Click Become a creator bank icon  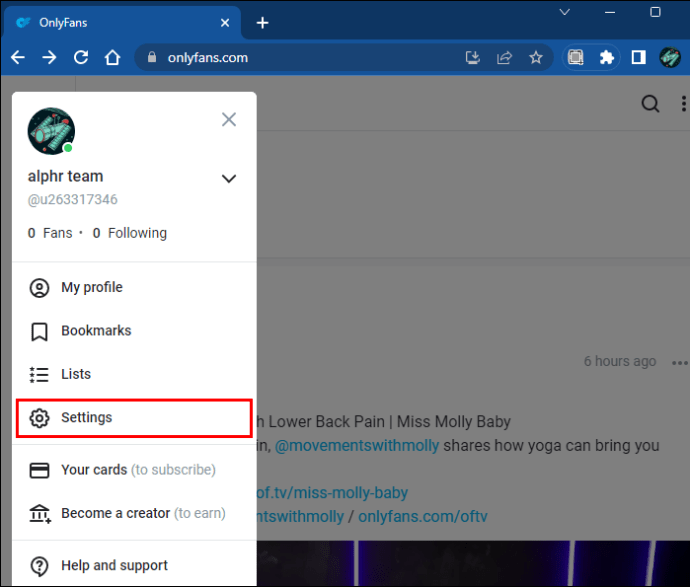40,514
